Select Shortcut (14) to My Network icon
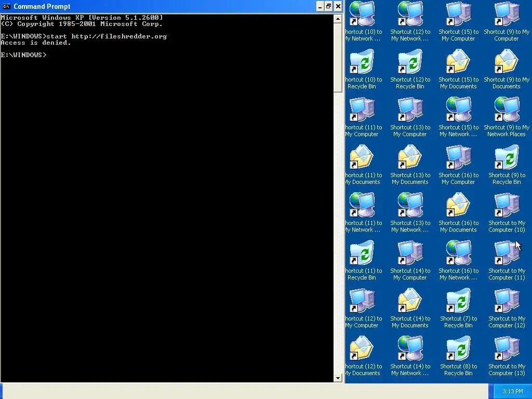Image resolution: width=532 pixels, height=399 pixels. point(410,349)
